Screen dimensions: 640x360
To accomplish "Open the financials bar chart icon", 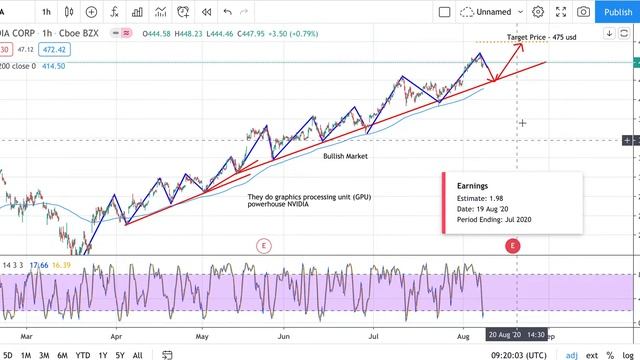I will (137, 12).
